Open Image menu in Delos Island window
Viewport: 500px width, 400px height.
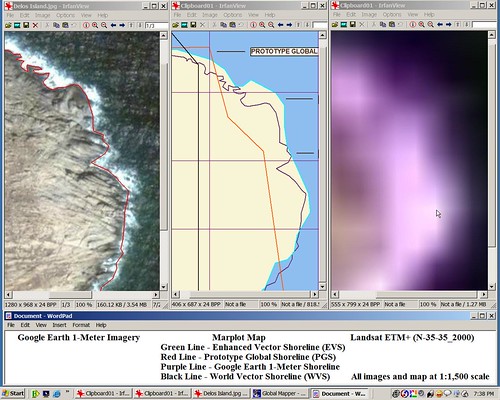(42, 15)
